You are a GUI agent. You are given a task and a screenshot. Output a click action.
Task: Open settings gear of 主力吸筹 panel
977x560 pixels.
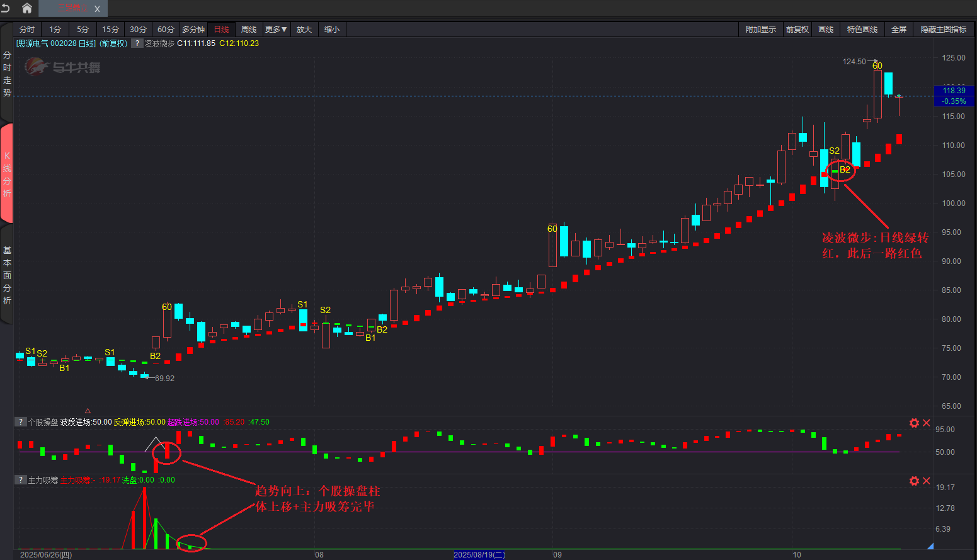tap(914, 481)
